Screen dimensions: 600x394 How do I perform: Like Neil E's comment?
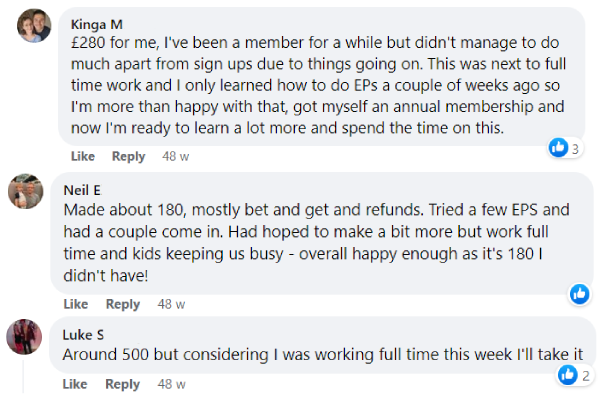pos(76,304)
